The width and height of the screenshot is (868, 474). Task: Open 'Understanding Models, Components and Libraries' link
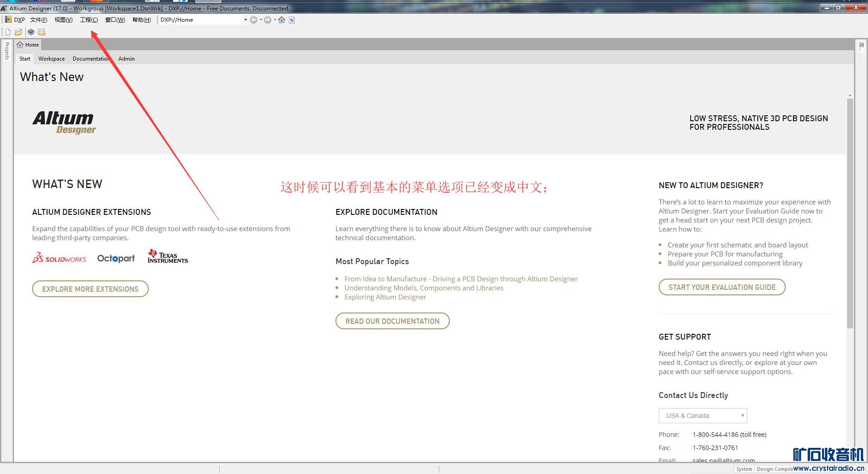(424, 288)
